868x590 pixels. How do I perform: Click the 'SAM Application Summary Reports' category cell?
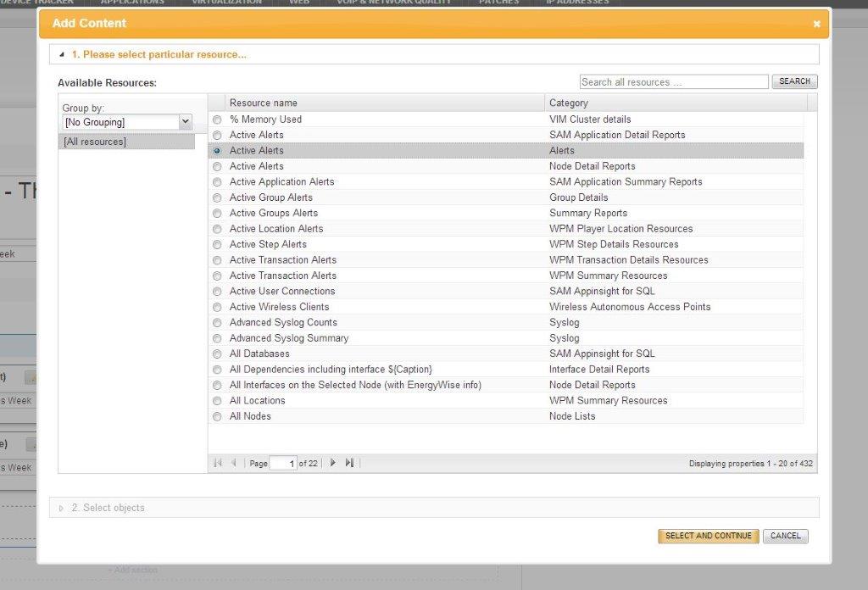626,182
